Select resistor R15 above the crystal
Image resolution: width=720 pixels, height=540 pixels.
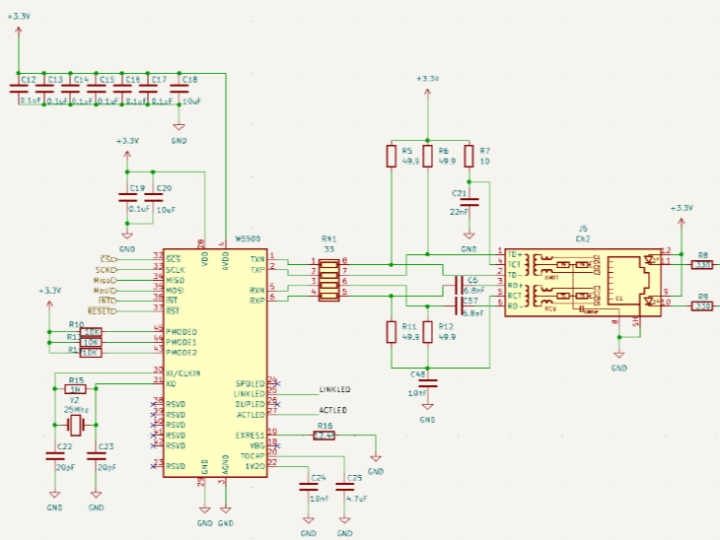75,389
